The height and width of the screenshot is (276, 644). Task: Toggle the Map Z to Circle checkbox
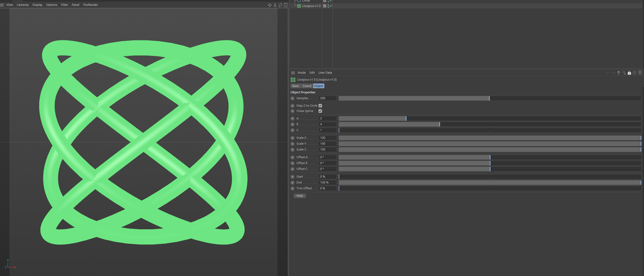320,106
